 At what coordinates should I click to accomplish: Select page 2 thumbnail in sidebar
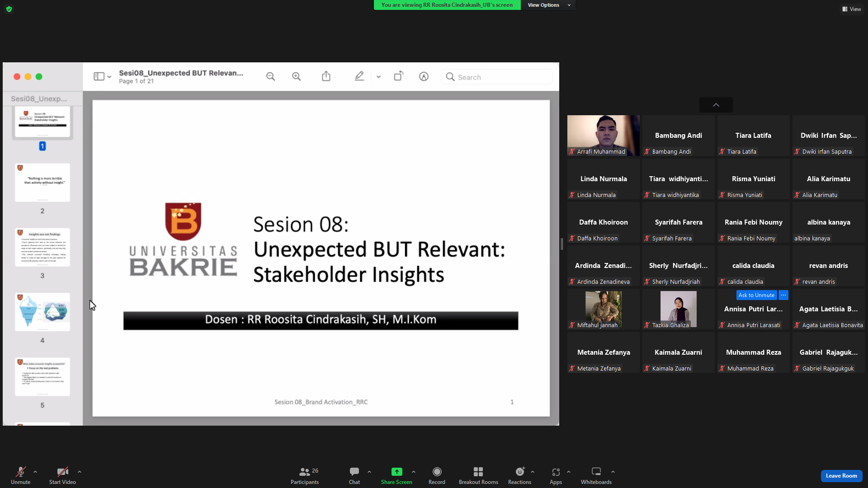point(42,183)
